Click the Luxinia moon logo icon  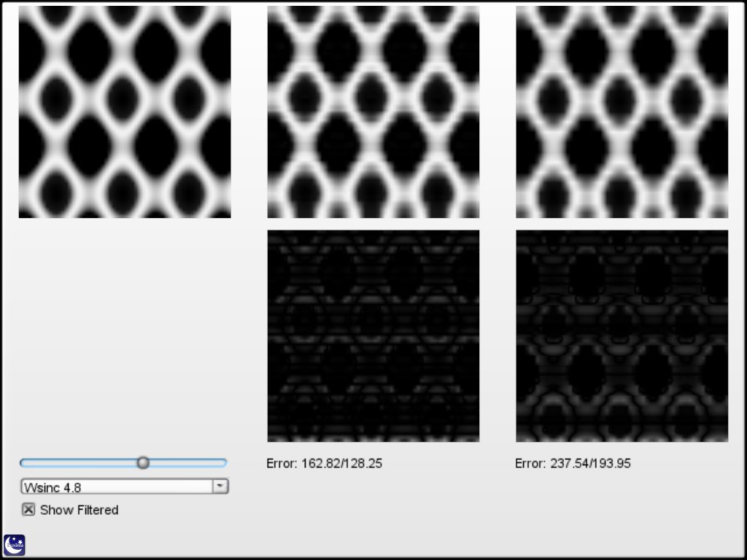click(15, 545)
